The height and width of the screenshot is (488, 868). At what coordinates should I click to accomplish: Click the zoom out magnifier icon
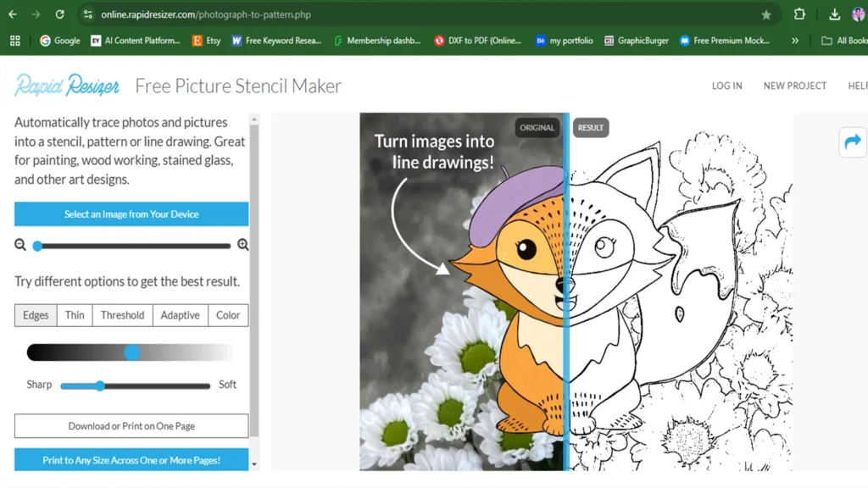pyautogui.click(x=20, y=246)
